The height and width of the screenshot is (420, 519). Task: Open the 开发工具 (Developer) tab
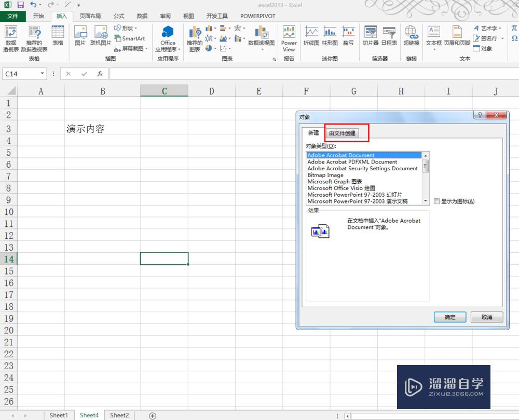point(217,16)
